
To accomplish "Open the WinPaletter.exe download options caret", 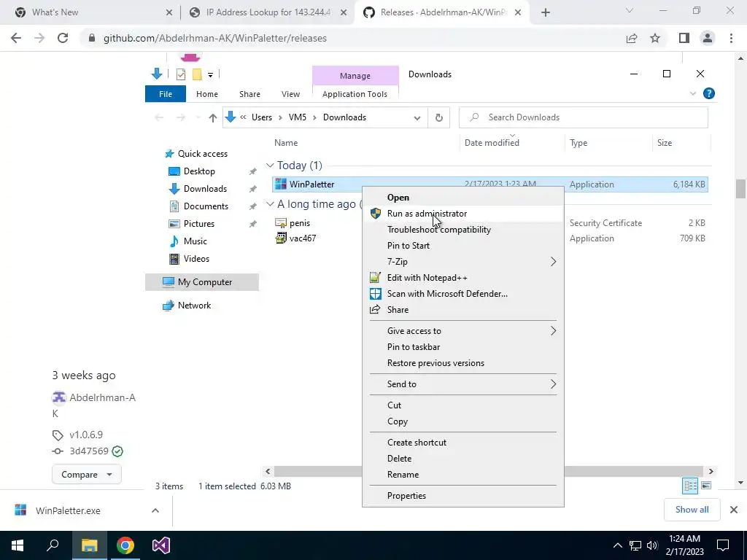I will point(155,510).
